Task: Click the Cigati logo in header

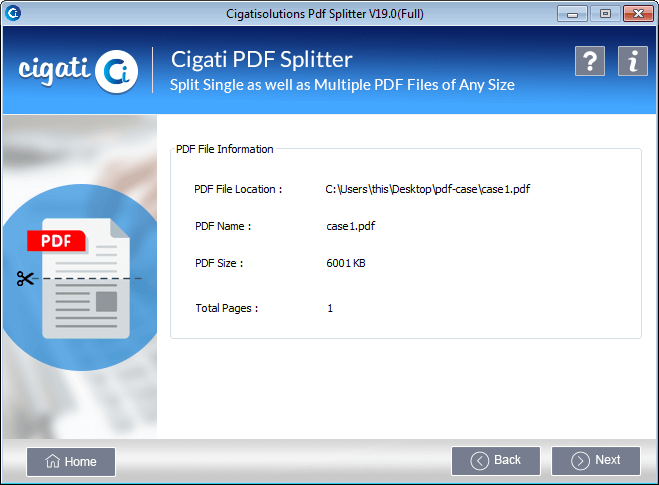Action: click(78, 71)
